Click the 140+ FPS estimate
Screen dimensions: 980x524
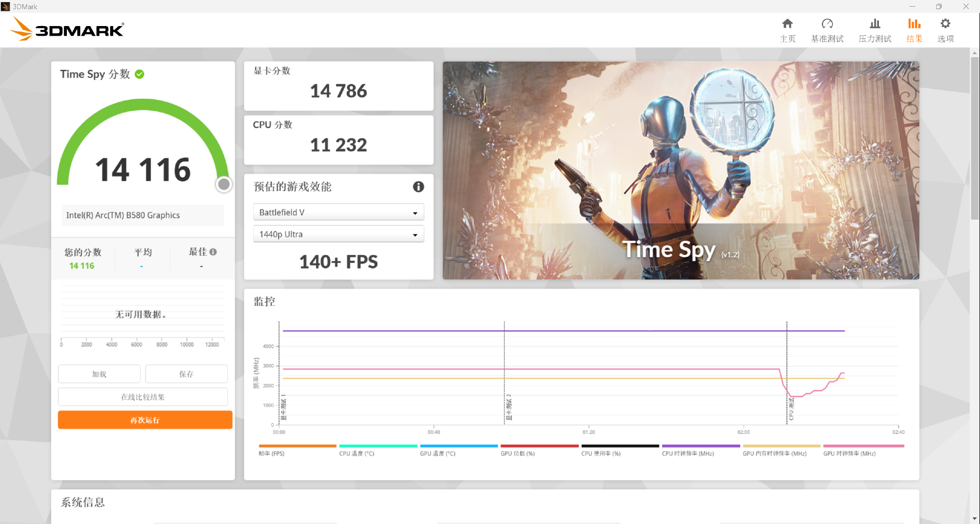[338, 262]
